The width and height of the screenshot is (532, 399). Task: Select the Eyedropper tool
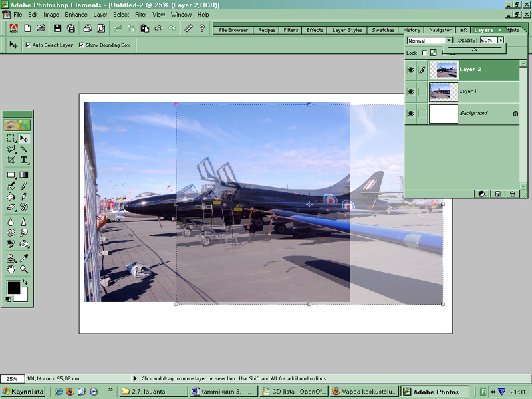pos(24,259)
